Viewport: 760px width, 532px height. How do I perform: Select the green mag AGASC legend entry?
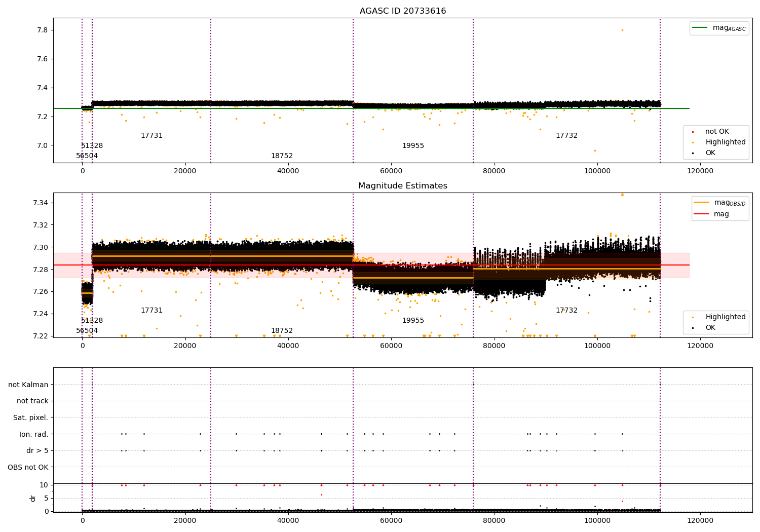[719, 28]
